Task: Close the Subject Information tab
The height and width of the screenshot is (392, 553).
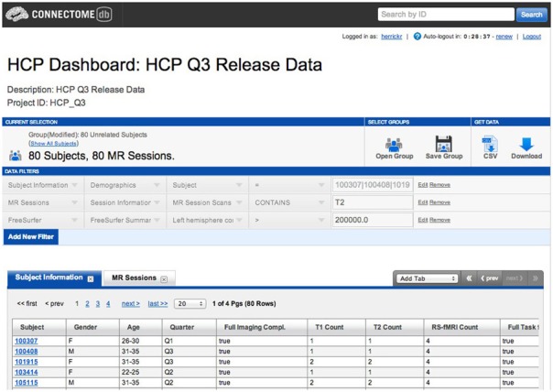Action: click(x=91, y=278)
